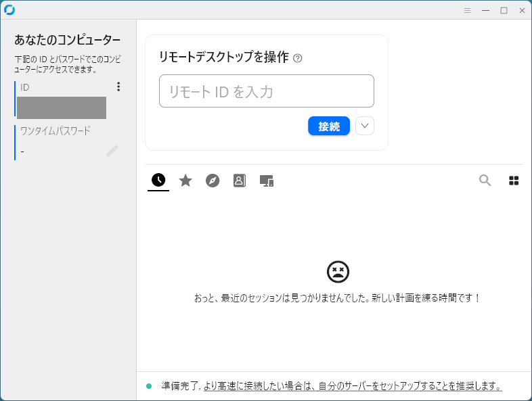This screenshot has width=532, height=401.
Task: Click the RustDesk logo in the title bar
Action: (x=9, y=10)
